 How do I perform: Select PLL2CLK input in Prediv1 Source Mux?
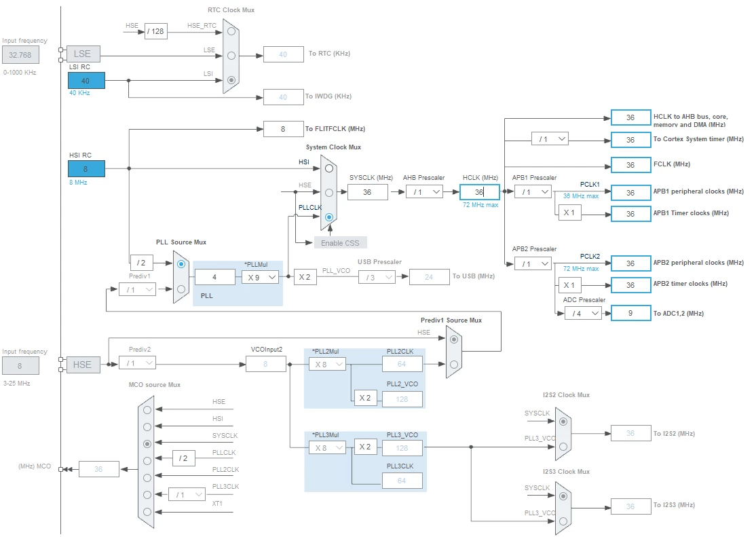pos(454,365)
